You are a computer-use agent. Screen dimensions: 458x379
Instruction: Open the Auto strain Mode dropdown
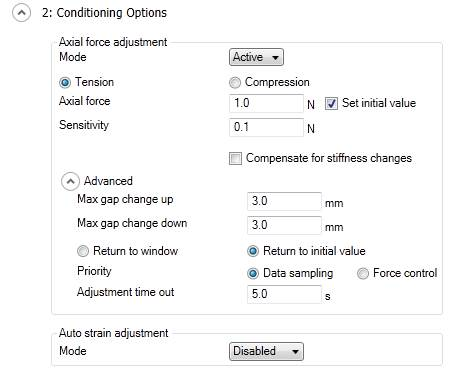pos(266,351)
